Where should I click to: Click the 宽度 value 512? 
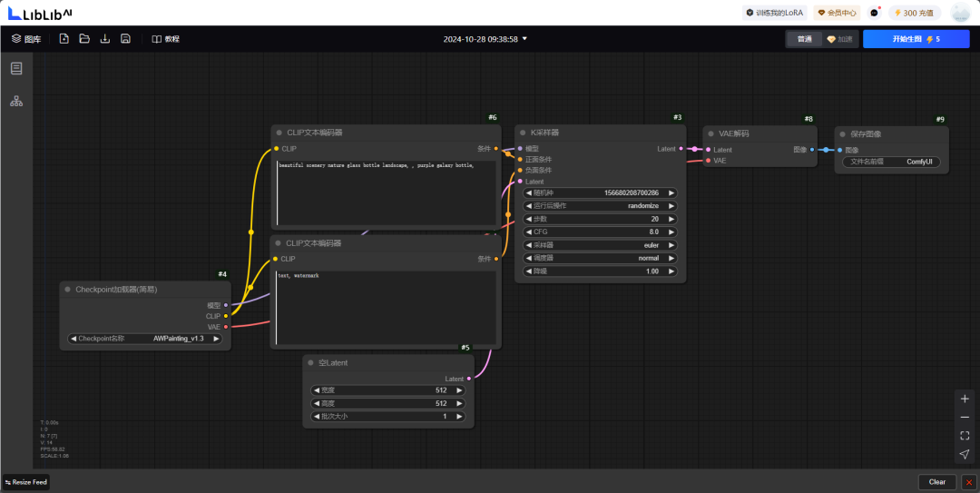pos(441,390)
